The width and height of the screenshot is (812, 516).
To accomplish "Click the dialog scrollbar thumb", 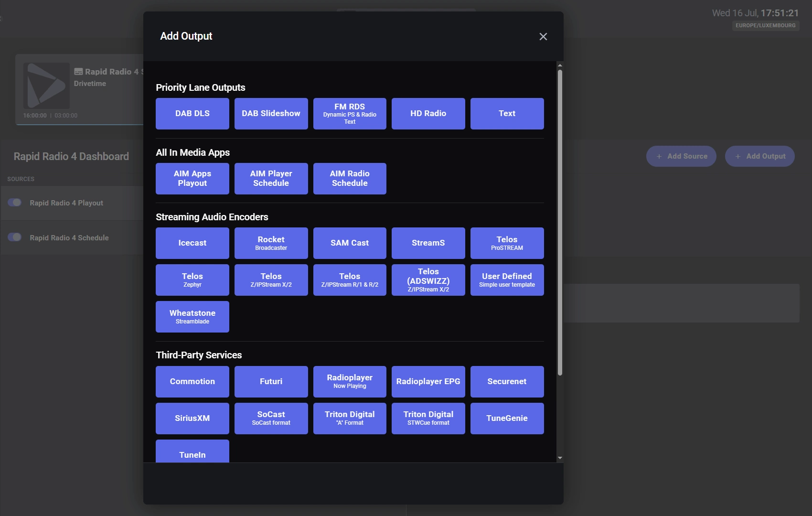I will (560, 223).
